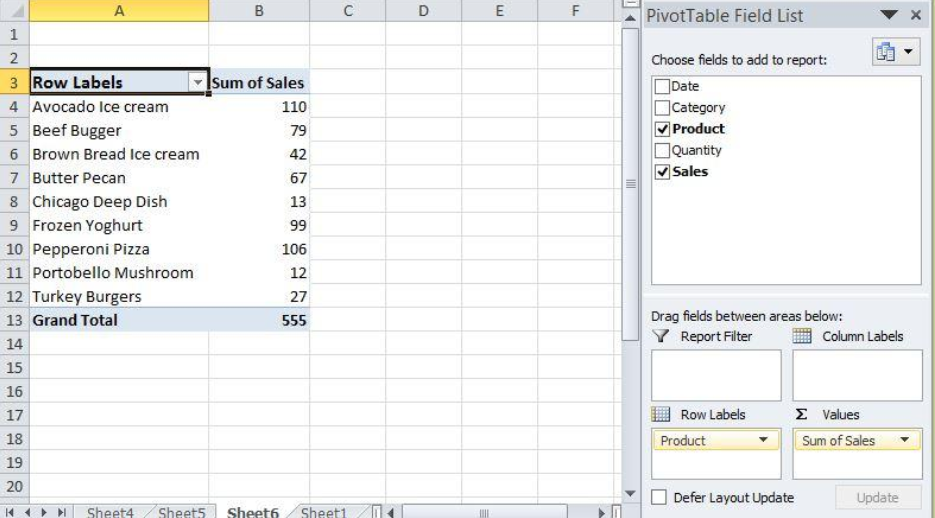The height and width of the screenshot is (518, 935).
Task: Check the Date field checkbox
Action: [x=662, y=86]
